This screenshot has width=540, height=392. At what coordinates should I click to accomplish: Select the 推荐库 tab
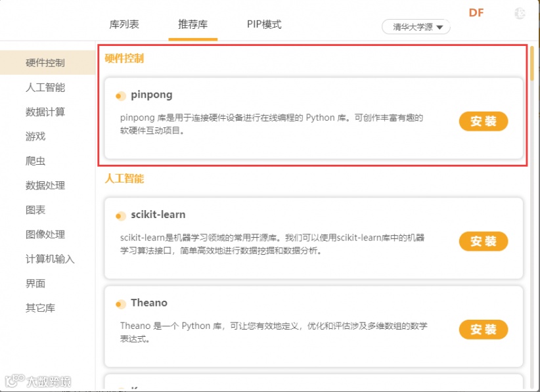(193, 24)
